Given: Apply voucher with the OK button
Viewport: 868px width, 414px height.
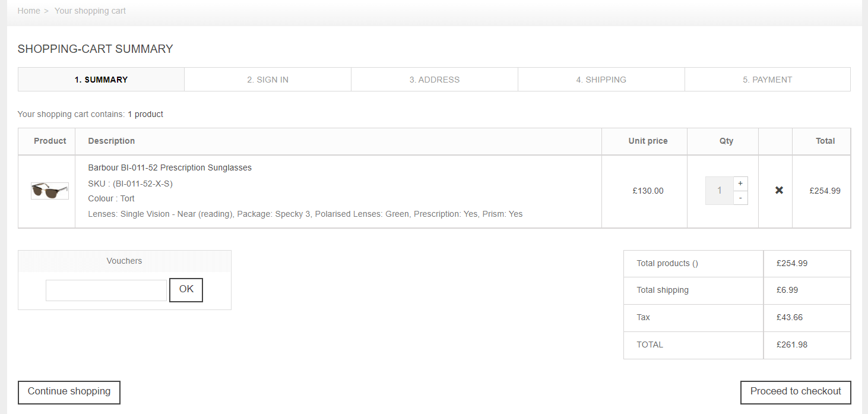Looking at the screenshot, I should [x=186, y=290].
